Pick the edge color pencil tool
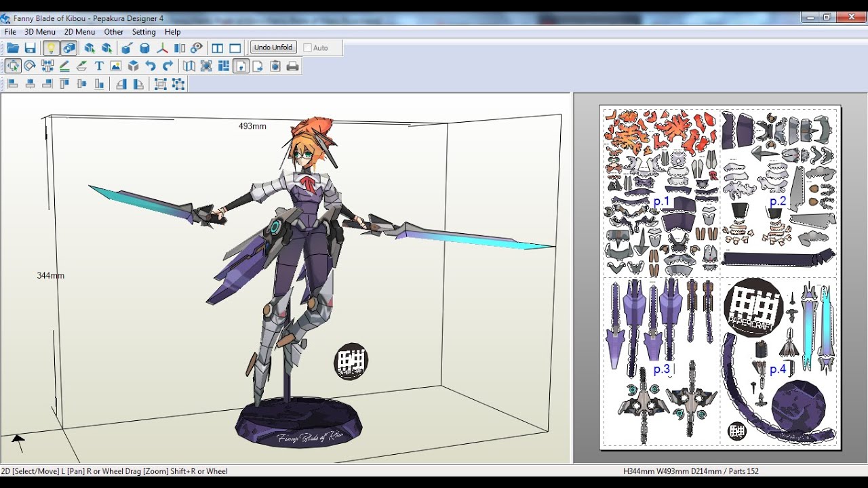 64,66
